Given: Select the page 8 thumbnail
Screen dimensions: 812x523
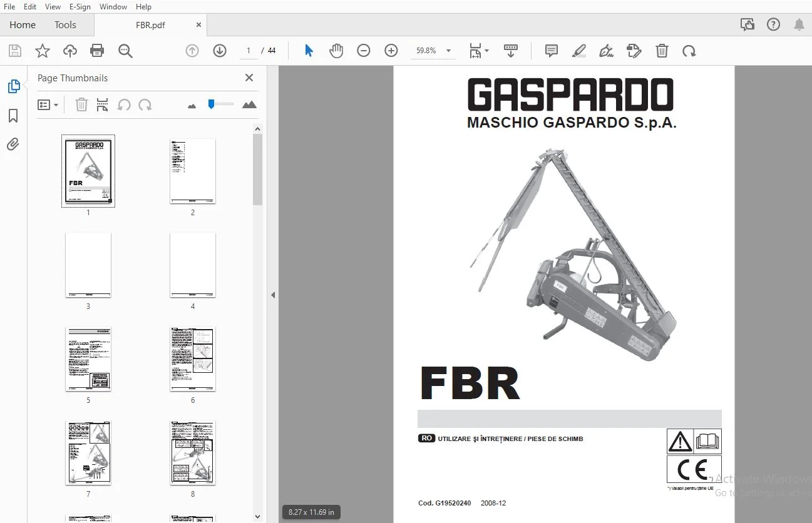Looking at the screenshot, I should (193, 452).
